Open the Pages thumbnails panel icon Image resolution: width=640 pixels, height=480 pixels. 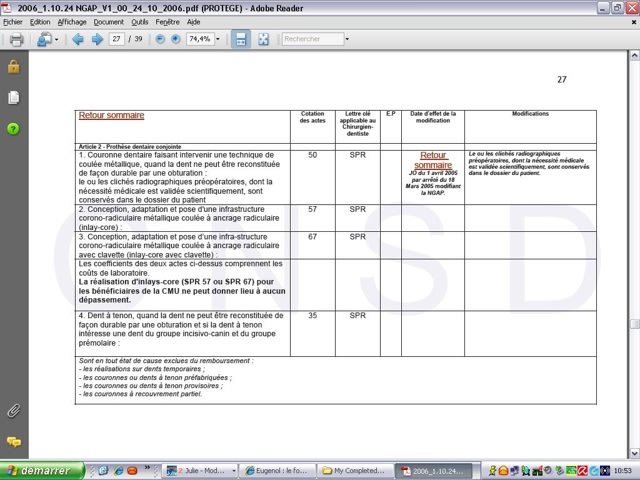[13, 97]
